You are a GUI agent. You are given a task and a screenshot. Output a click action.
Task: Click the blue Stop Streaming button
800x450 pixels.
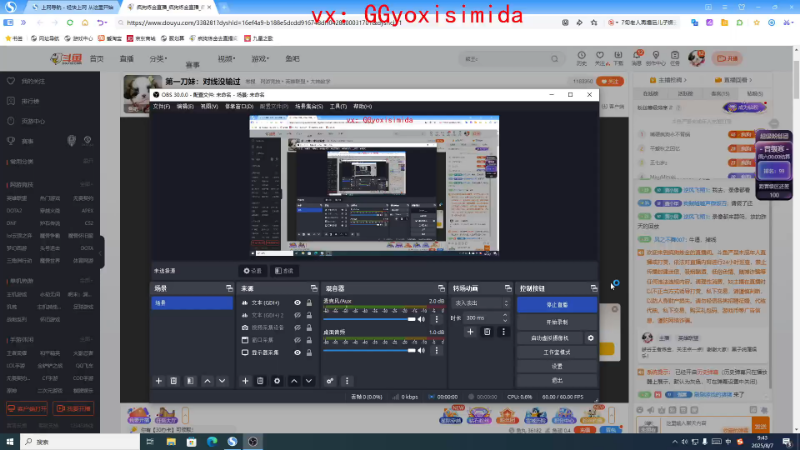pos(557,305)
